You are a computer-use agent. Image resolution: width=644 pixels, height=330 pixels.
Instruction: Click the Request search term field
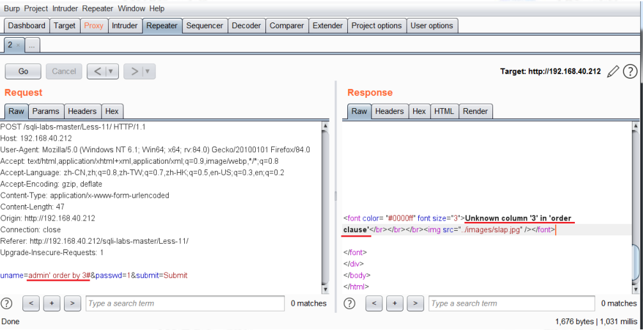coord(185,303)
